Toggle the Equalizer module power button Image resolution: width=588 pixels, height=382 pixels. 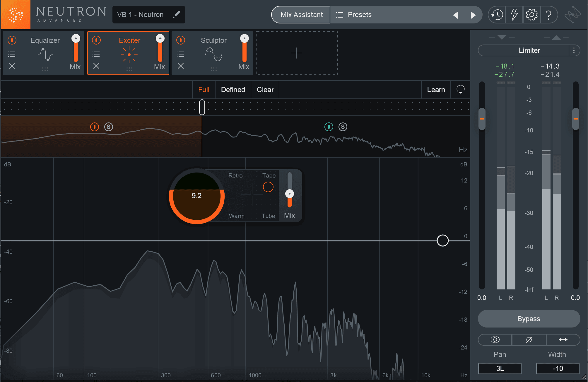[x=12, y=40]
